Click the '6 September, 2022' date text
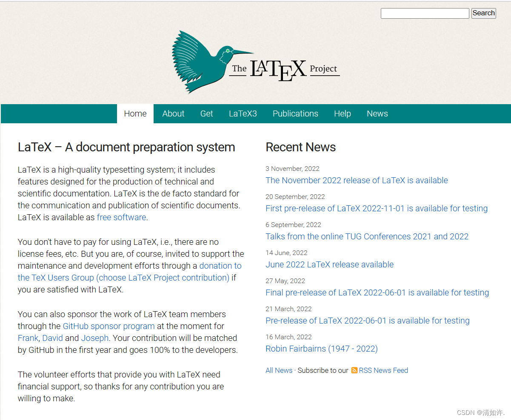511x420 pixels. point(293,225)
